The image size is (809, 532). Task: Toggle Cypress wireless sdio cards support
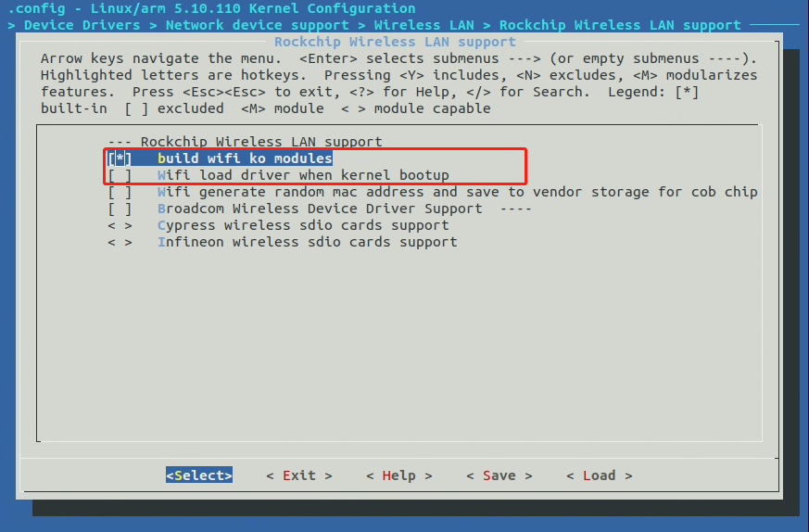[x=120, y=225]
